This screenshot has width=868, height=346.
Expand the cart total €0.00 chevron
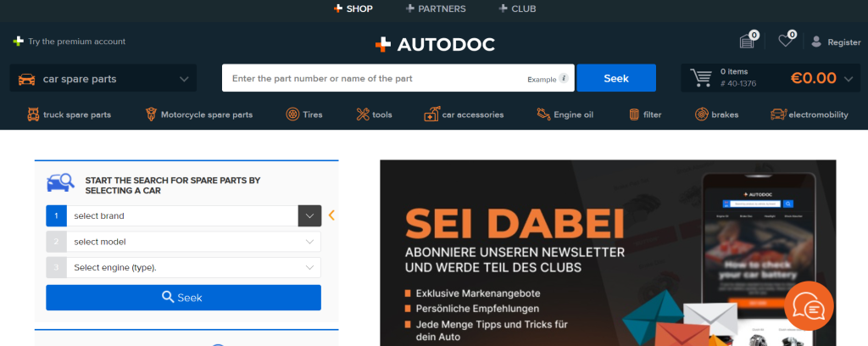pyautogui.click(x=849, y=79)
